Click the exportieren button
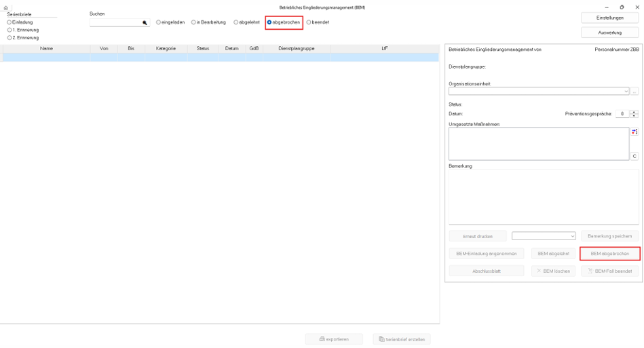644x348 pixels. coord(334,339)
